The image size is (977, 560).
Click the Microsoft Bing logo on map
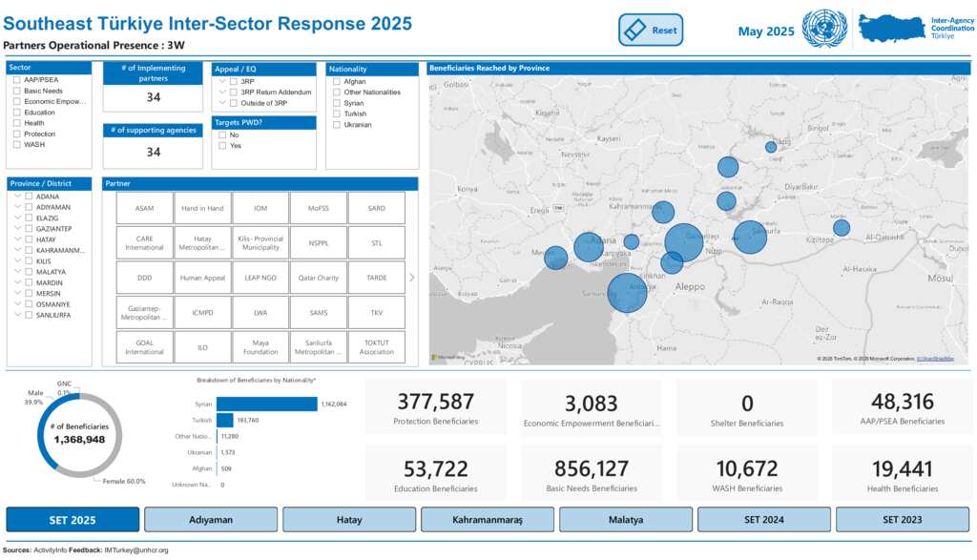click(x=446, y=358)
